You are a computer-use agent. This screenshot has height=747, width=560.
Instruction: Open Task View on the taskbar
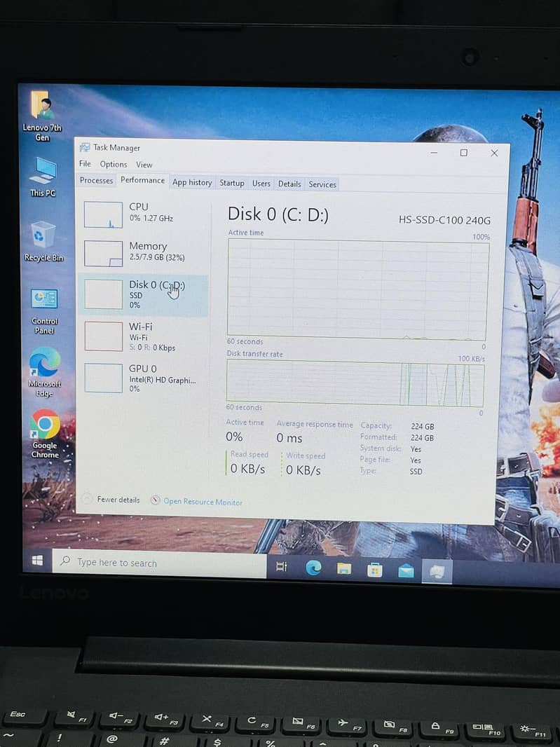click(x=282, y=567)
